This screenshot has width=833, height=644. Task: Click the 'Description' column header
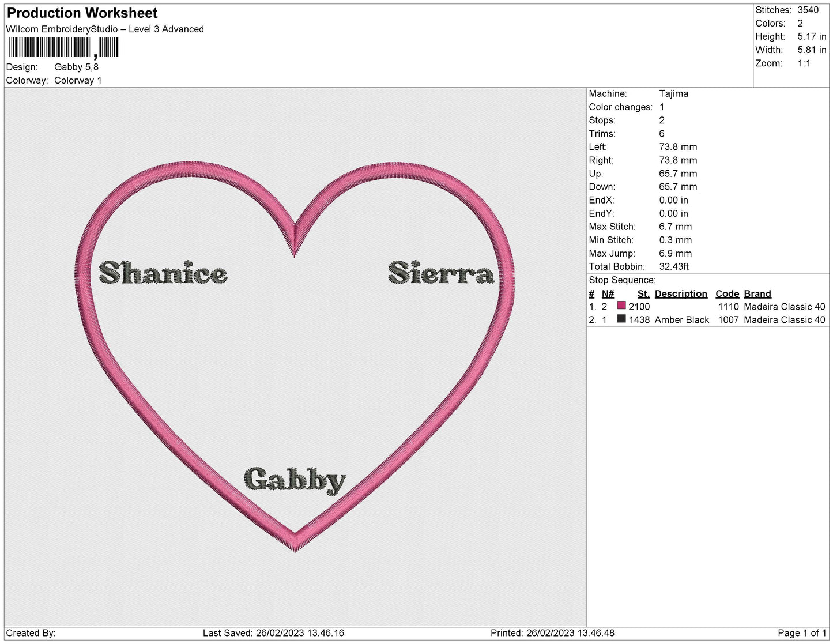[x=681, y=294]
